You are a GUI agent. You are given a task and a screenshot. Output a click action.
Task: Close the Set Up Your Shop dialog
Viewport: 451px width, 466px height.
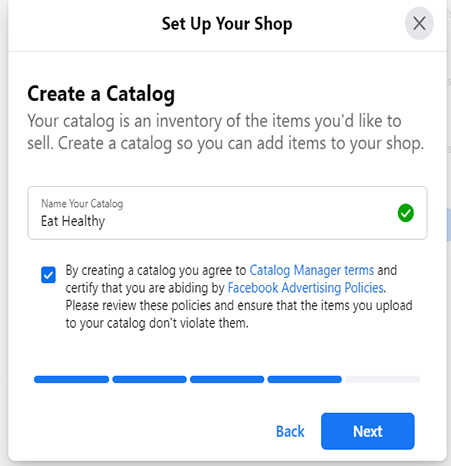coord(419,24)
